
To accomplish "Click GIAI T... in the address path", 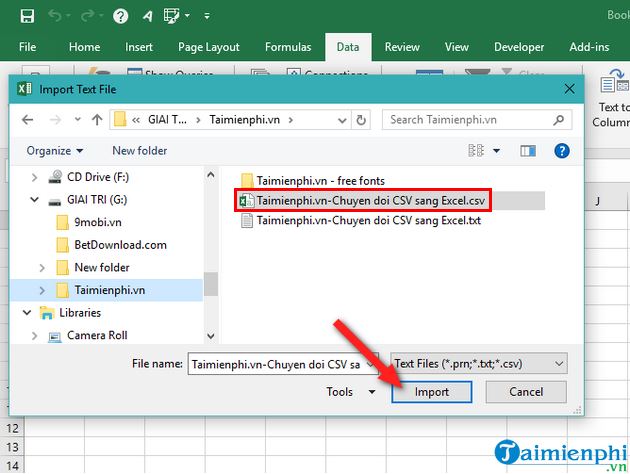I will coord(167,120).
